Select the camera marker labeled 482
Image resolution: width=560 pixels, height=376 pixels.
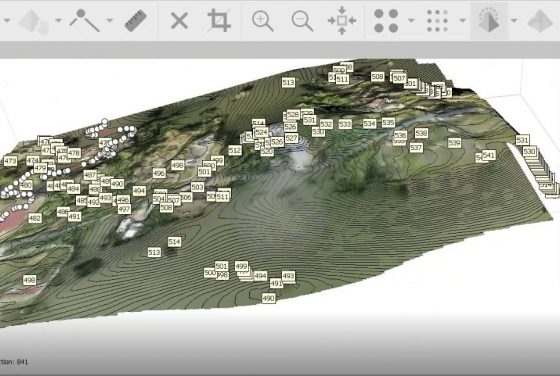pos(35,218)
